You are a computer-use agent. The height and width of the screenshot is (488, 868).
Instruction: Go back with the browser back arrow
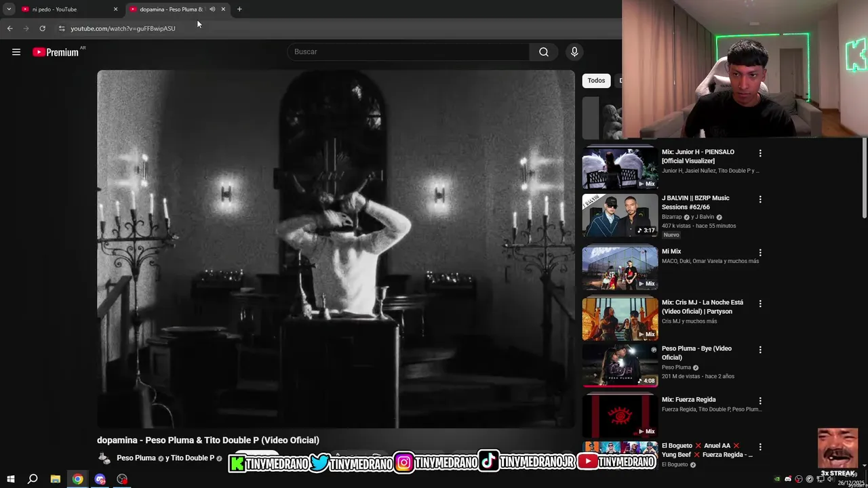click(x=9, y=28)
